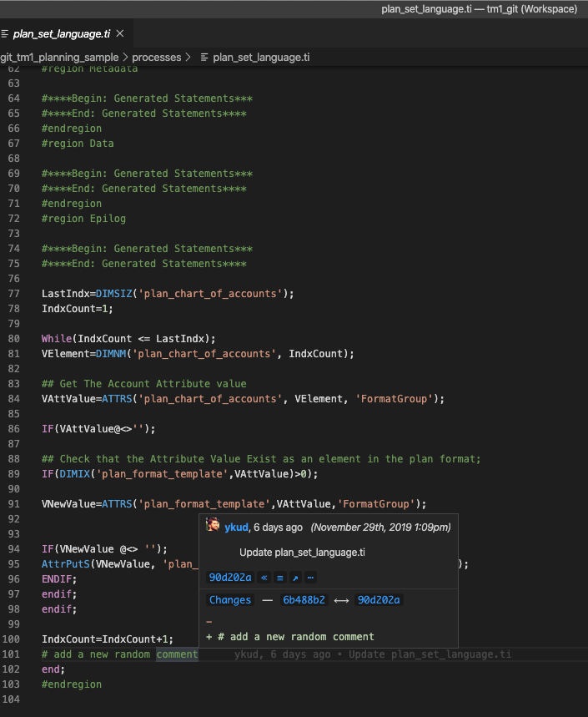Image resolution: width=588 pixels, height=717 pixels.
Task: Click line number 101 in the gutter
Action: click(x=11, y=654)
